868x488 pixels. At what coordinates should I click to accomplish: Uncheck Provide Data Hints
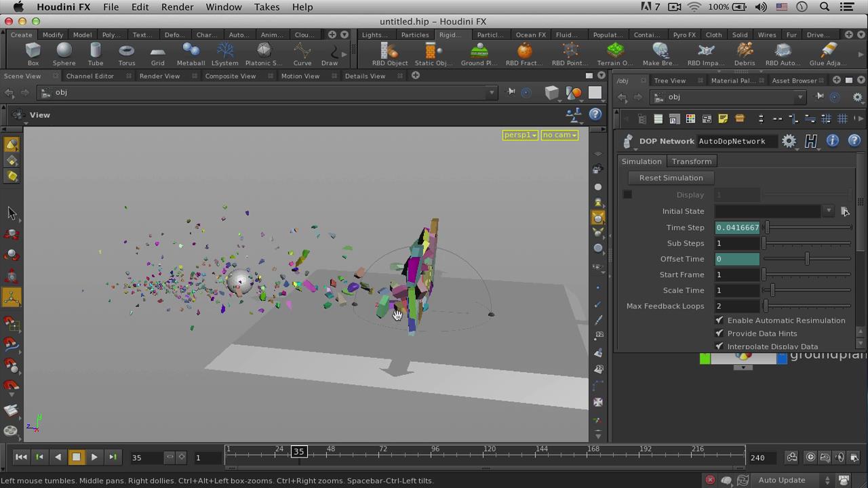coord(719,333)
